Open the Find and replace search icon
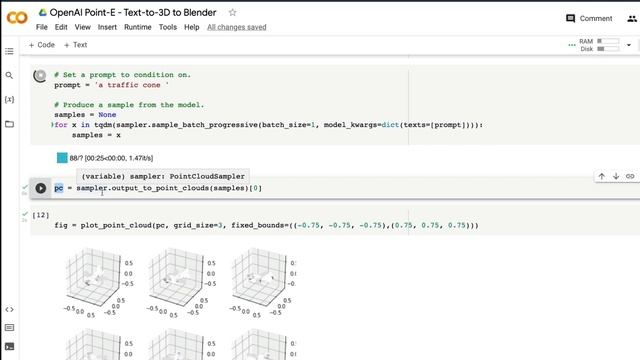 [x=9, y=75]
